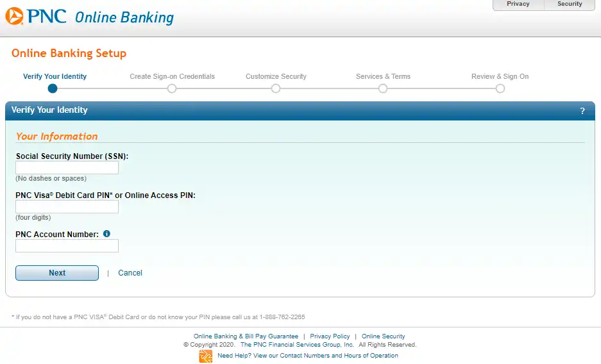
Task: Open the Security tab
Action: [570, 4]
